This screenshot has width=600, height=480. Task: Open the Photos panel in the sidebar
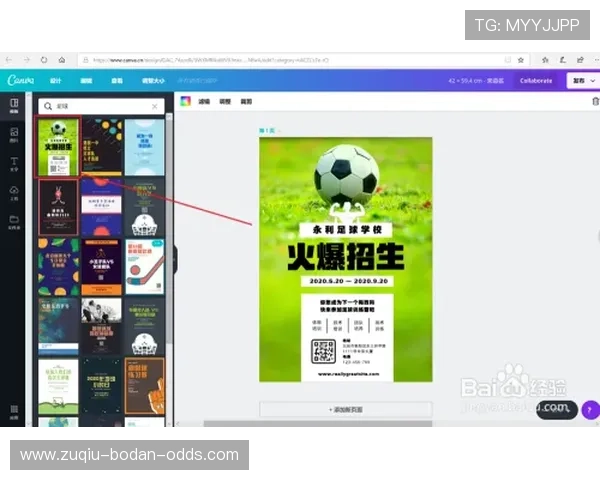(14, 135)
